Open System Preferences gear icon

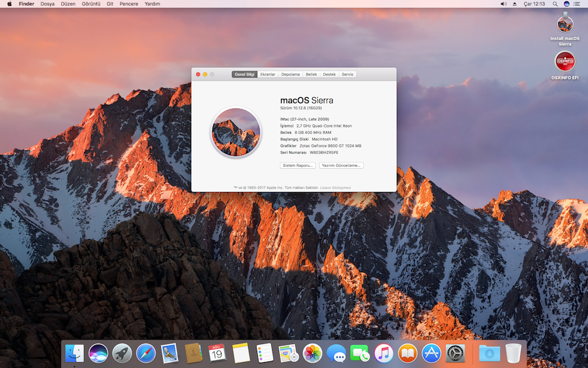coord(455,353)
